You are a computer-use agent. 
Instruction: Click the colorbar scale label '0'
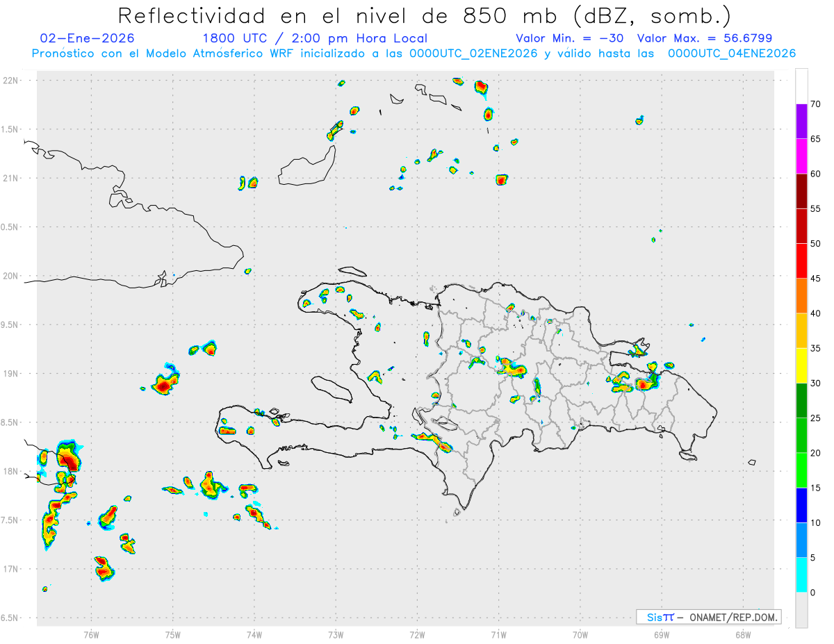(x=813, y=593)
